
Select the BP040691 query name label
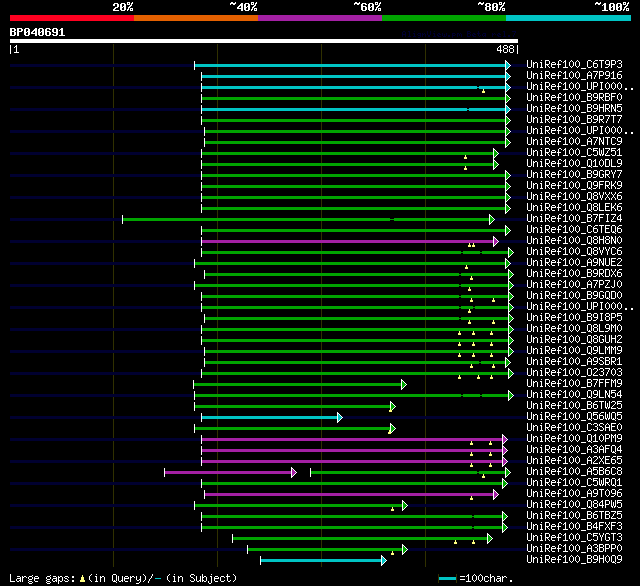(37, 32)
